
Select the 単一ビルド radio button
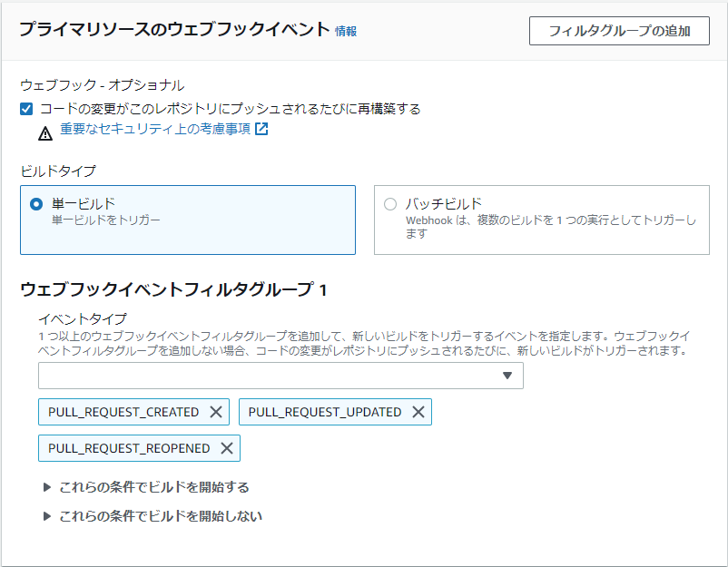tap(34, 206)
